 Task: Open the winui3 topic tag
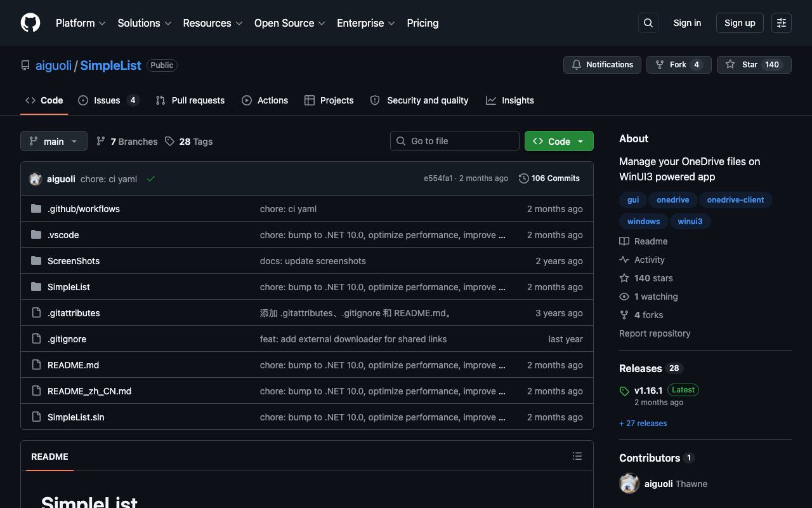coord(690,222)
